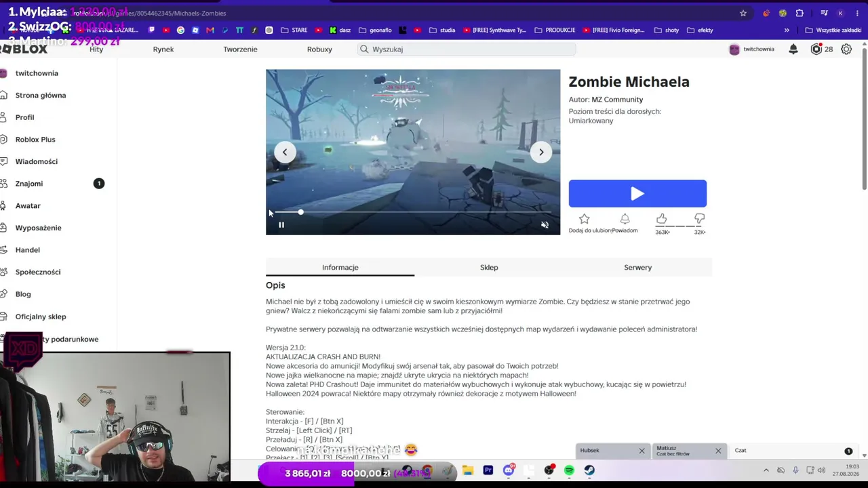868x488 pixels.
Task: Open the Roblox settings gear
Action: click(x=846, y=49)
